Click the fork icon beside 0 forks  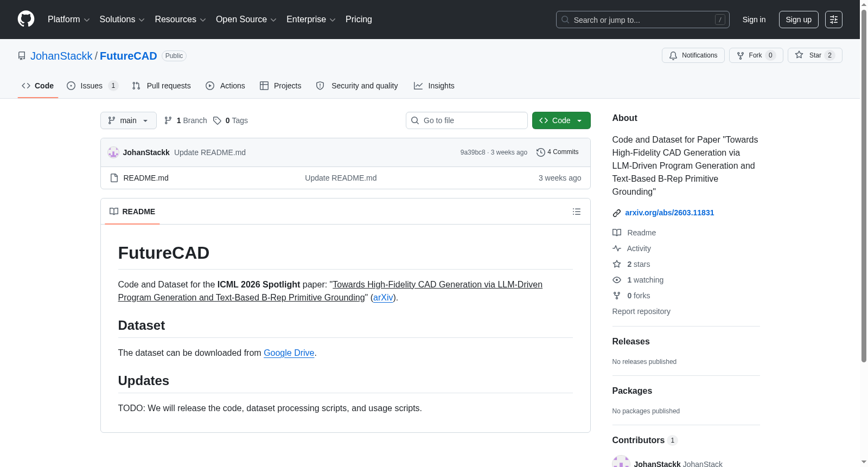click(617, 296)
